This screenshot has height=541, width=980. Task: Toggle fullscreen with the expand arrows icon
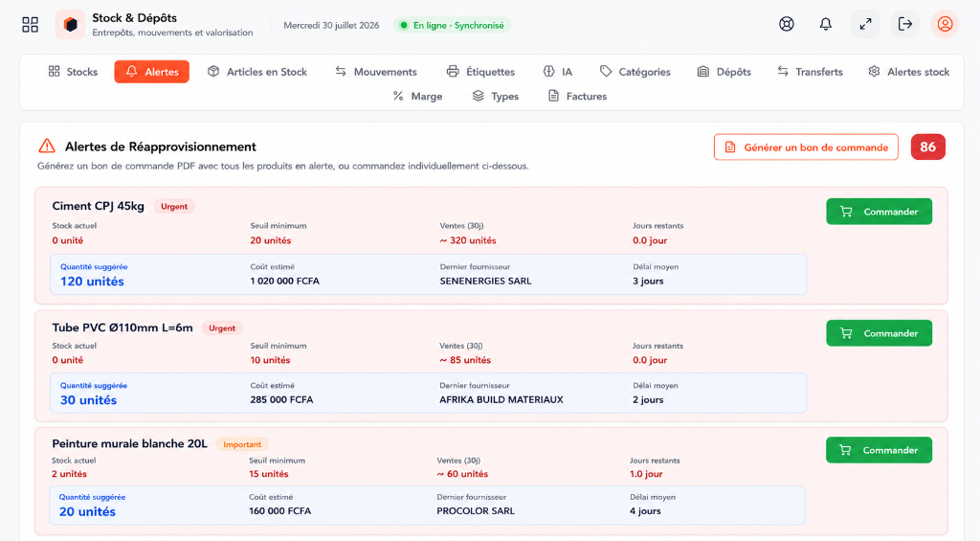(x=865, y=24)
